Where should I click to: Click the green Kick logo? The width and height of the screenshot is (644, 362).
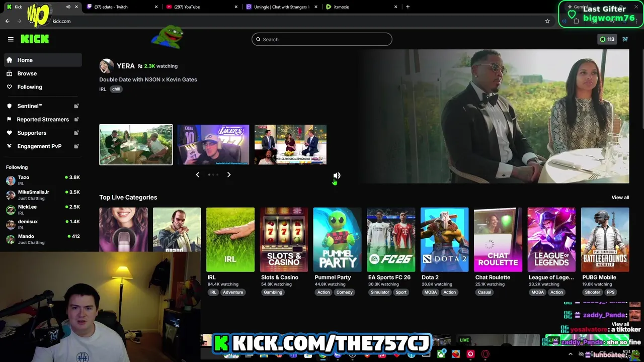point(35,39)
